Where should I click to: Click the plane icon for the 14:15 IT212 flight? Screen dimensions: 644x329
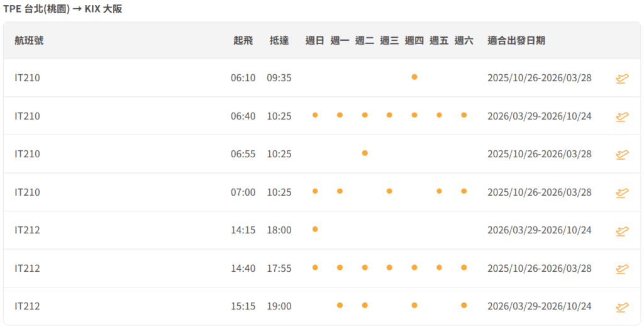[x=621, y=230]
